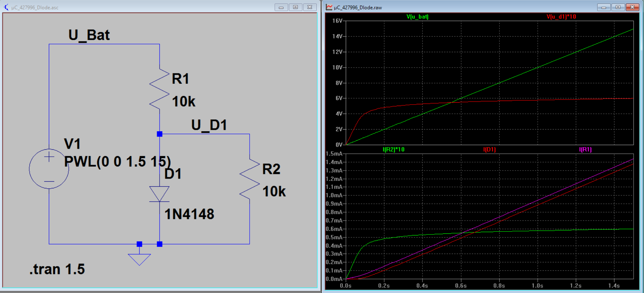
Task: Click the ground symbol in the schematic
Action: coord(139,259)
